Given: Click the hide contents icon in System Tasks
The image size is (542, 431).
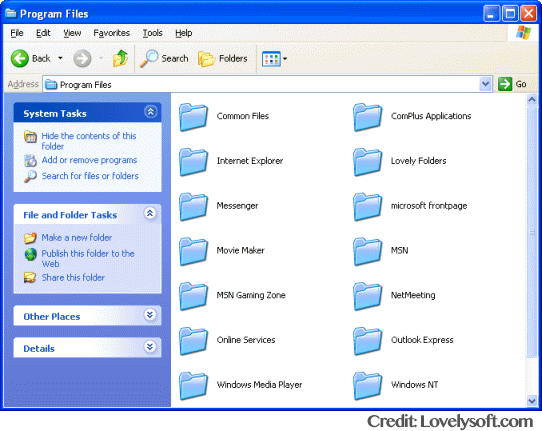Looking at the screenshot, I should point(30,137).
